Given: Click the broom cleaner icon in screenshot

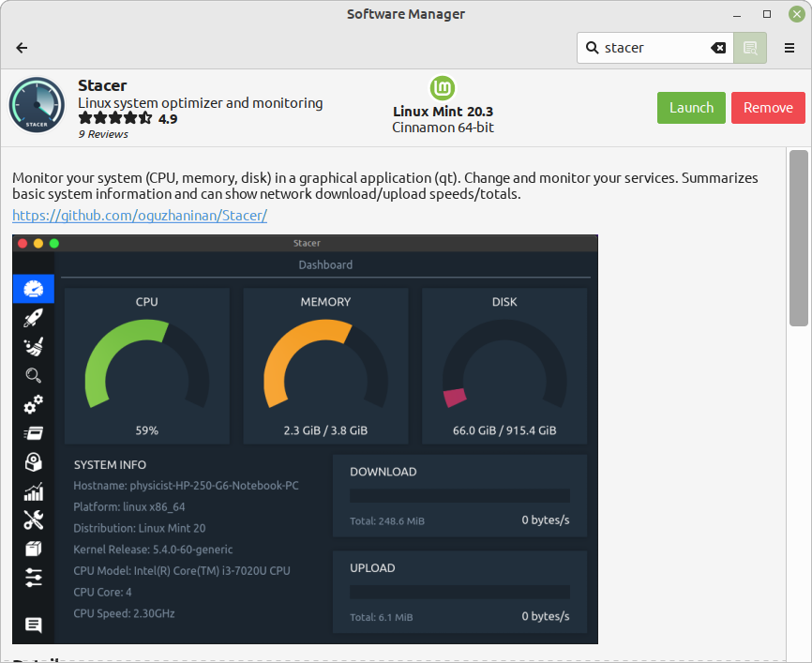Looking at the screenshot, I should click(33, 347).
